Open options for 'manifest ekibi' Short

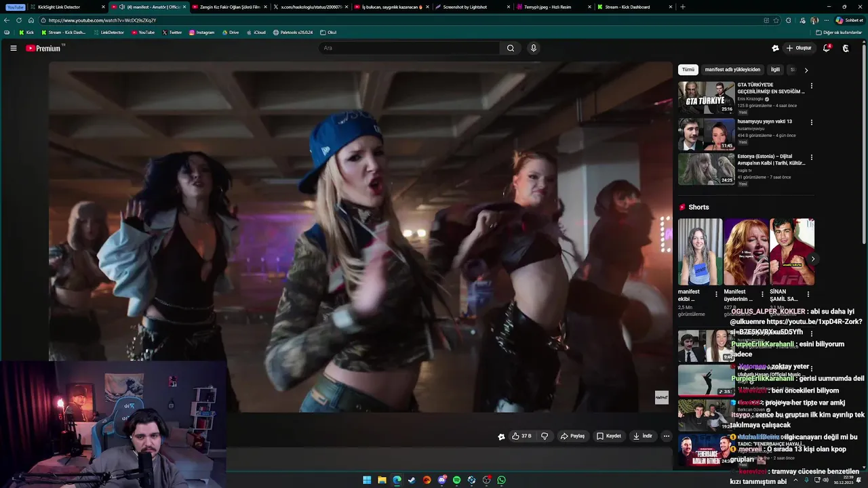coord(716,295)
